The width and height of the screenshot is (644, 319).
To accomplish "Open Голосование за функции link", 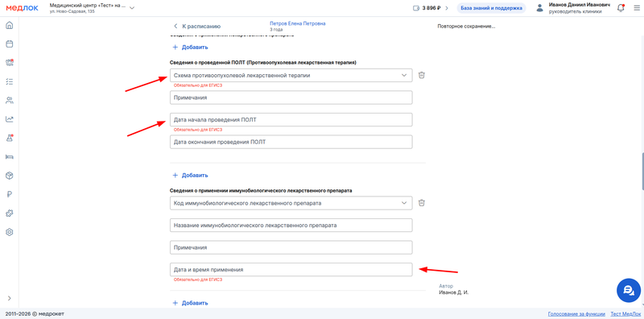I will (576, 313).
